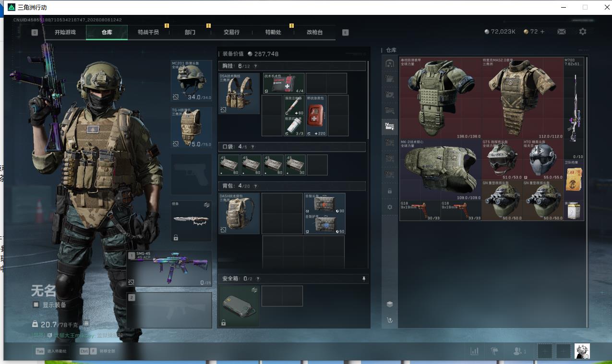Open the 背包 help question mark
Image resolution: width=612 pixels, height=364 pixels.
[255, 186]
